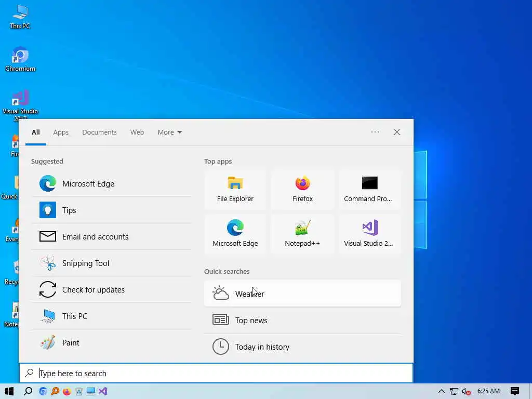Click the muted volume tray icon
532x399 pixels.
467,391
